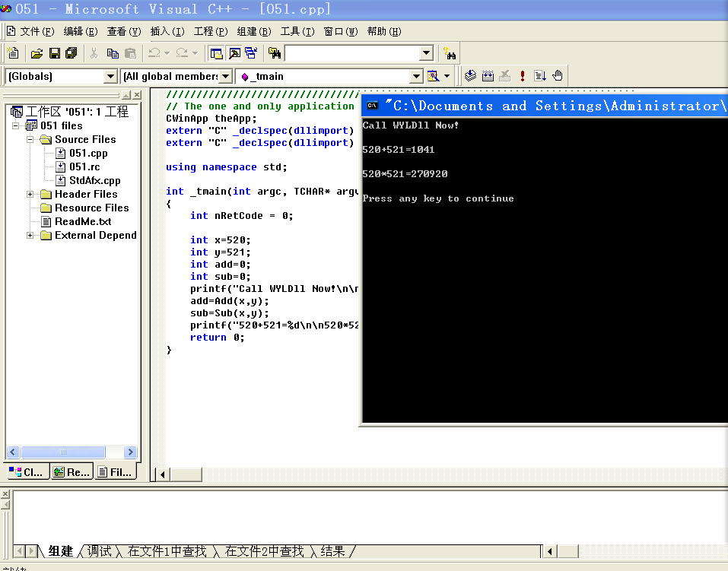Switch to the ClassView tab
Image resolution: width=728 pixels, height=571 pixels.
[27, 472]
